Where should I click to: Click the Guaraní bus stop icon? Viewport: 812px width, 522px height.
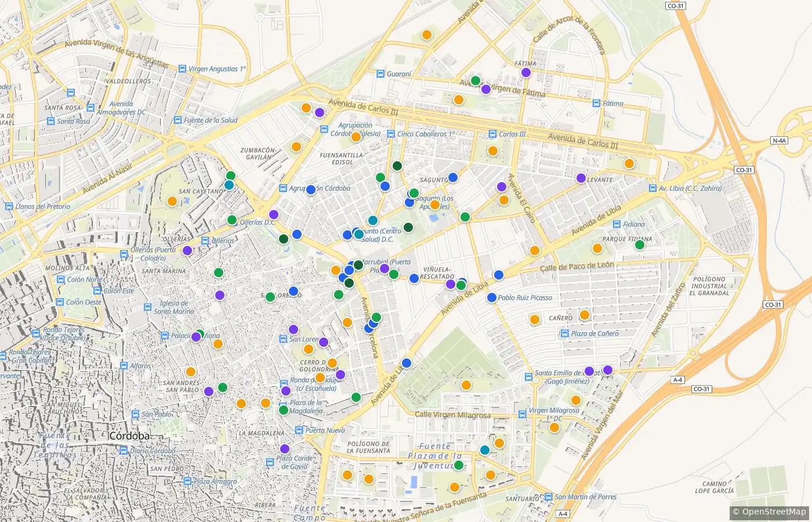click(380, 74)
